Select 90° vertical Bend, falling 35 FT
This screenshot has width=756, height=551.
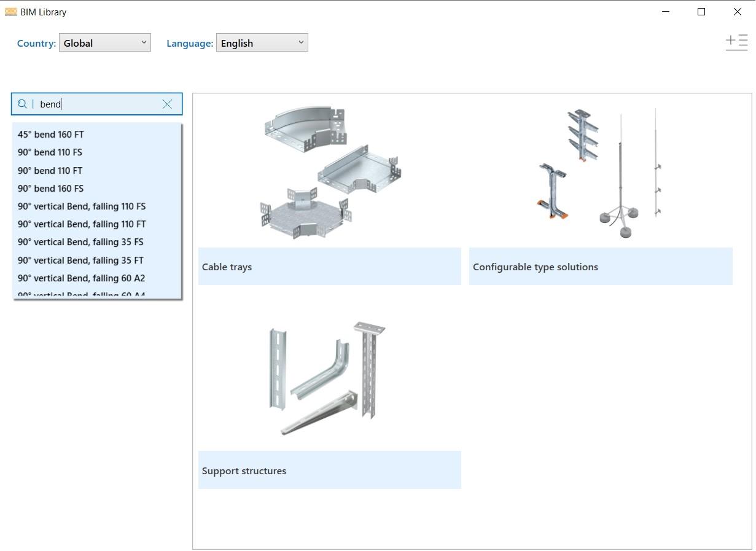click(80, 260)
